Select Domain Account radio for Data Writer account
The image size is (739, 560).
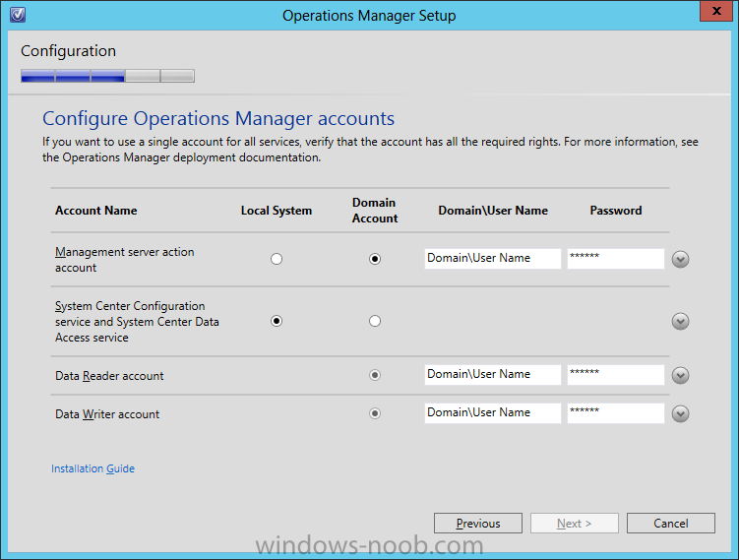point(375,413)
